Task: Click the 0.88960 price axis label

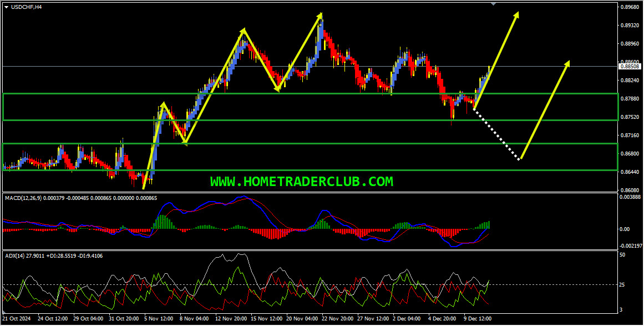Action: 630,43
